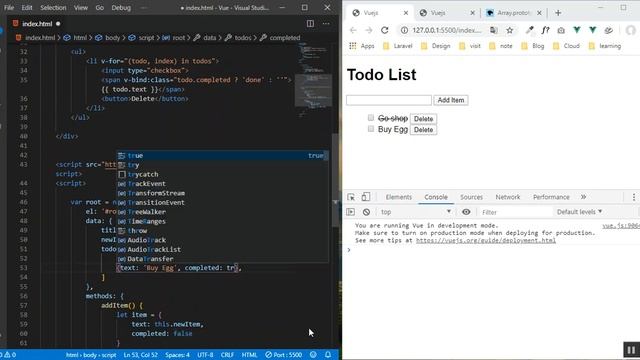Image resolution: width=640 pixels, height=360 pixels.
Task: Click the 'todos' breadcrumb segment
Action: tap(243, 38)
